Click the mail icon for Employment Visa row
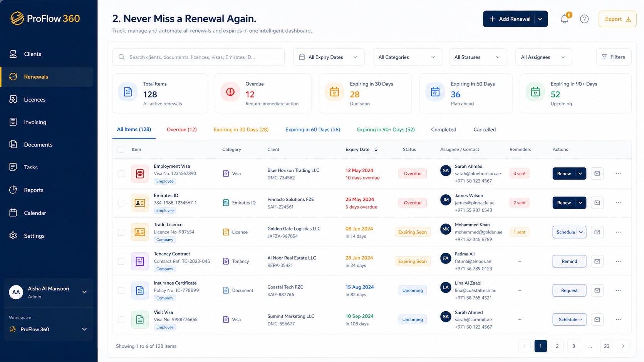Screen dimensions: 644x362 [597, 173]
